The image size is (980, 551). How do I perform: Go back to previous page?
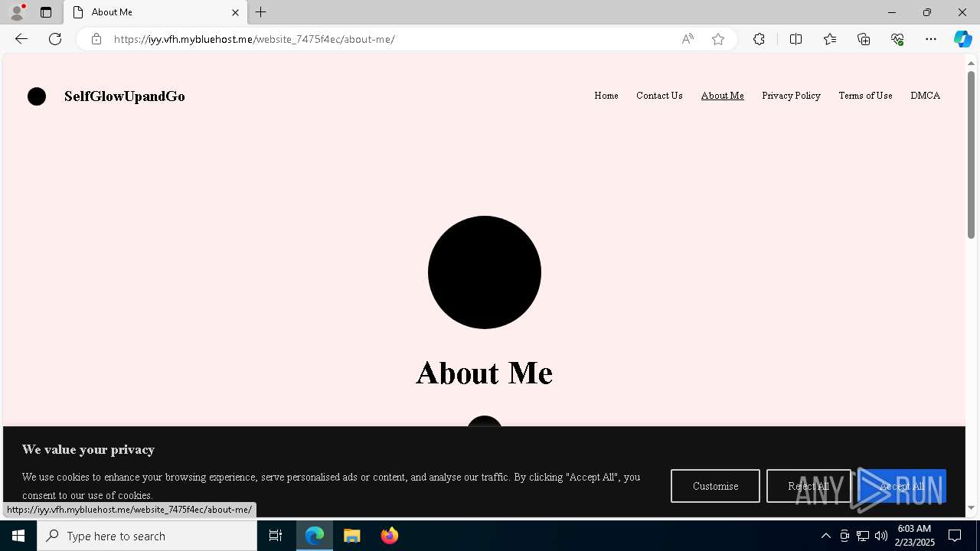pyautogui.click(x=21, y=39)
